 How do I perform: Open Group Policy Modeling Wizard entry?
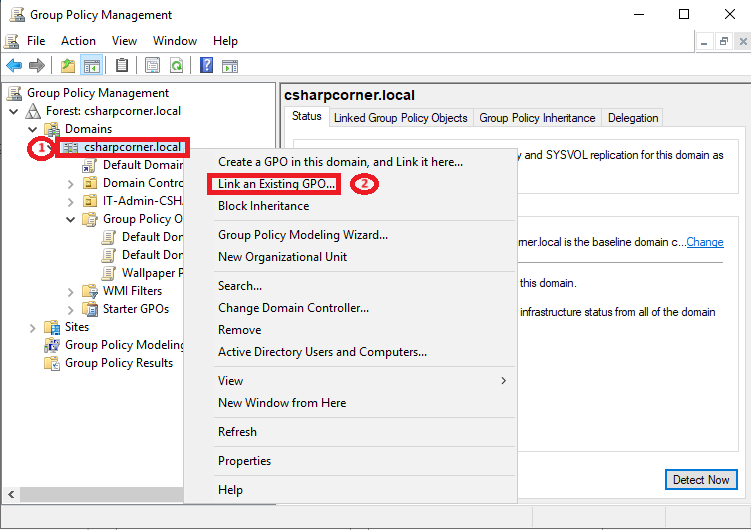point(303,235)
